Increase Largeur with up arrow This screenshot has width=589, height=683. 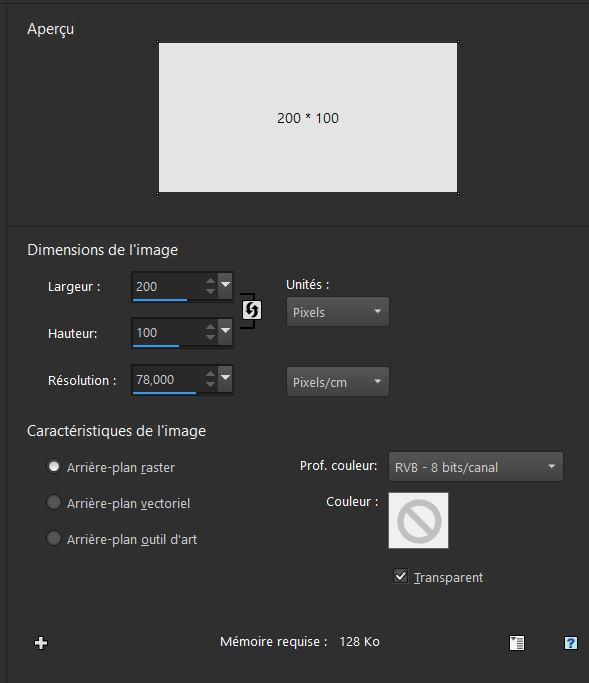click(210, 281)
